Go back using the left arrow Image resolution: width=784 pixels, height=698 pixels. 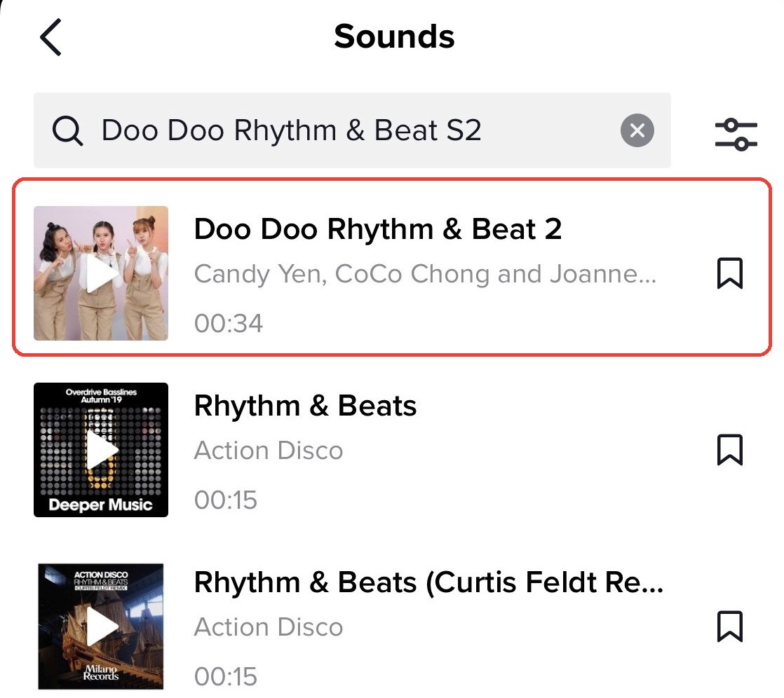(x=50, y=37)
